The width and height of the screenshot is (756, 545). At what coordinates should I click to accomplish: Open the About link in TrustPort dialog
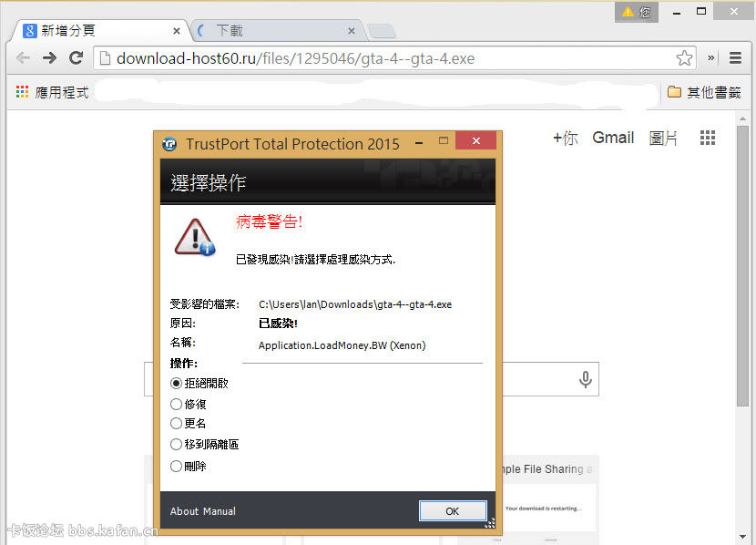[184, 511]
